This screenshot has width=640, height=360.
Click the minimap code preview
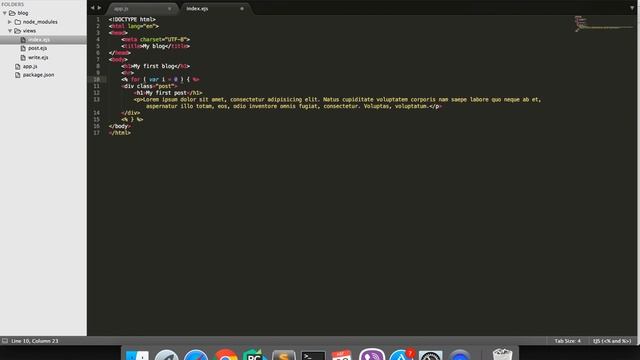603,24
